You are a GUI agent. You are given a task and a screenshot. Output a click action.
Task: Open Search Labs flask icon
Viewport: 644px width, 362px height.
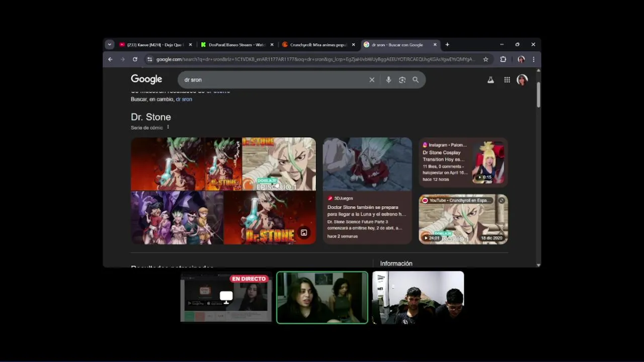click(491, 80)
